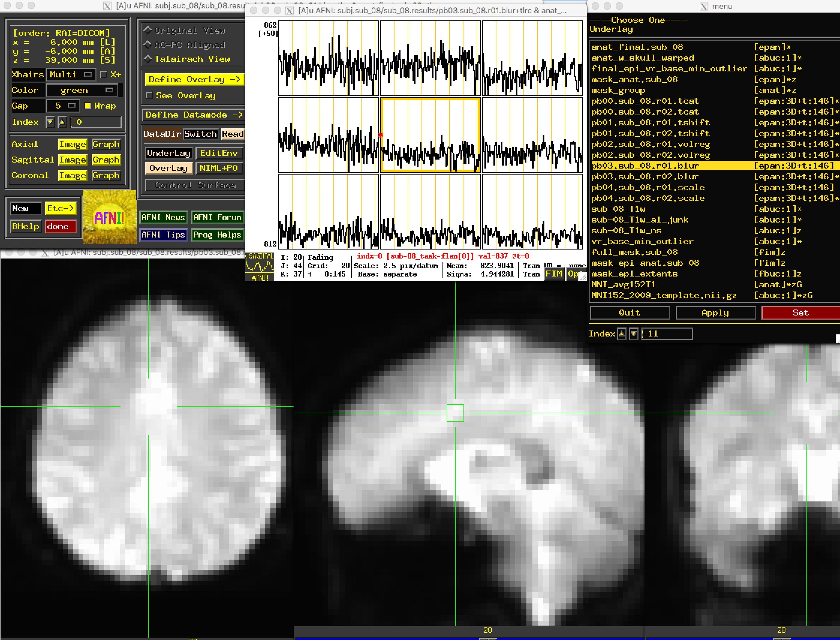Open the Etc-> menu
The image size is (840, 640).
[61, 208]
